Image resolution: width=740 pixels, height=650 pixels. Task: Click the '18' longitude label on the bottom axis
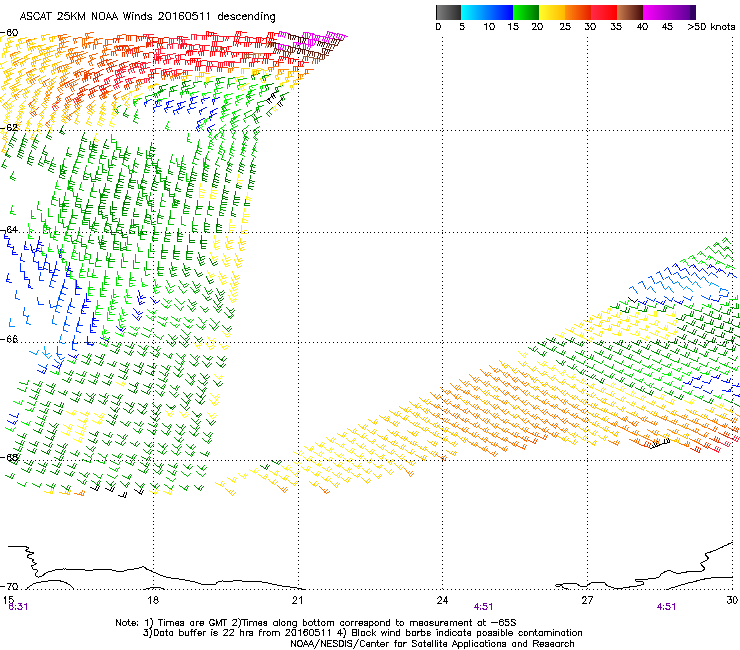coord(153,600)
